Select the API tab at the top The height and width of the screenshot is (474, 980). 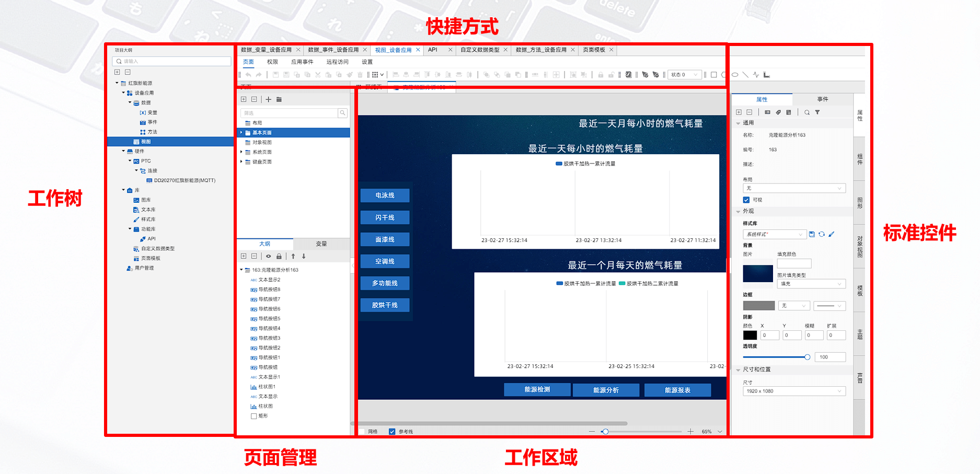[x=432, y=50]
